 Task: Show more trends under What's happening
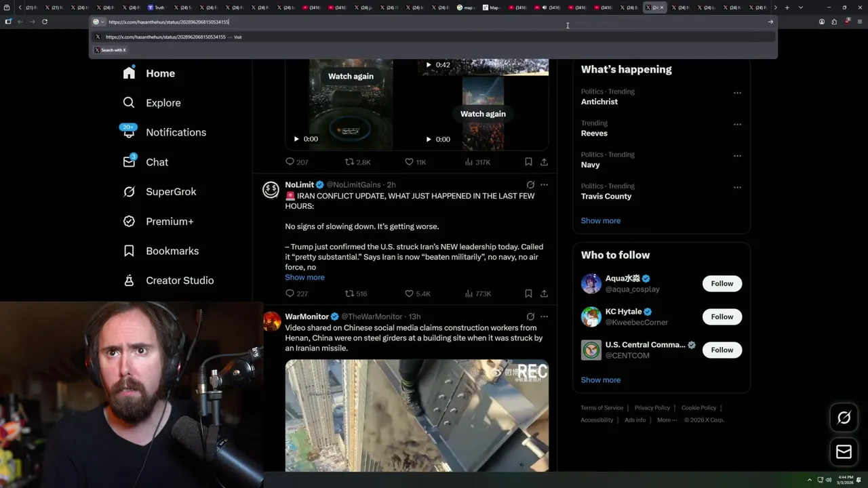tap(600, 221)
